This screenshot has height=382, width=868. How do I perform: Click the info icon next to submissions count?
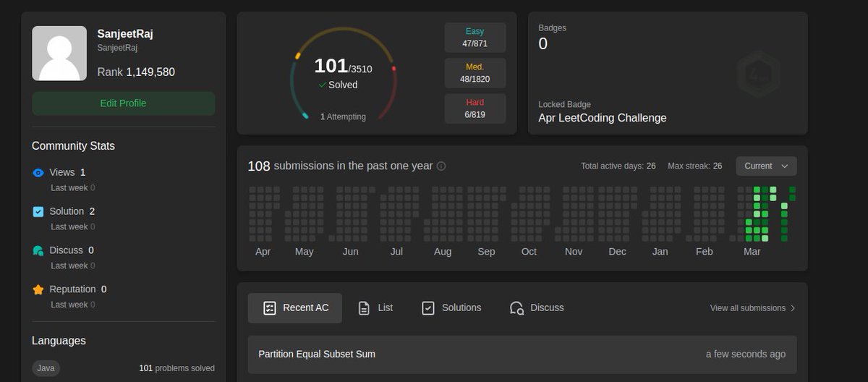(x=441, y=166)
